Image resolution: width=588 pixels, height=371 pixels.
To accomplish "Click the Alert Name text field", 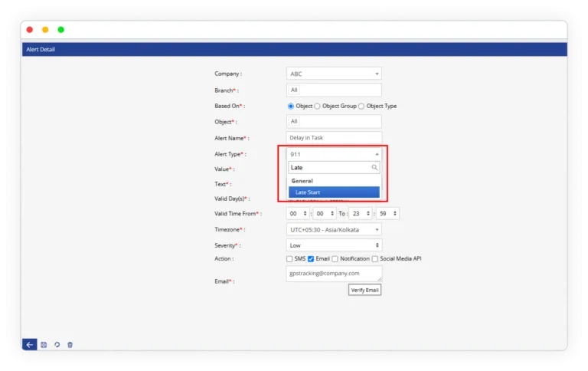I will [x=334, y=138].
